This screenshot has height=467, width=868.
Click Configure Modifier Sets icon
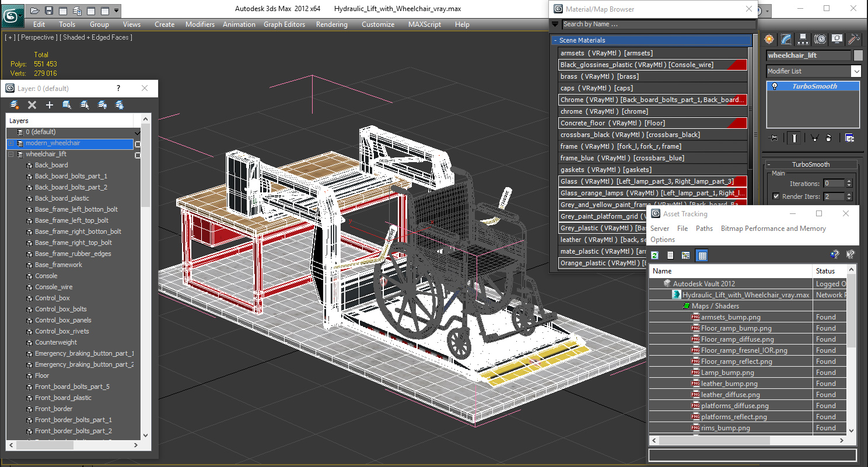(849, 138)
